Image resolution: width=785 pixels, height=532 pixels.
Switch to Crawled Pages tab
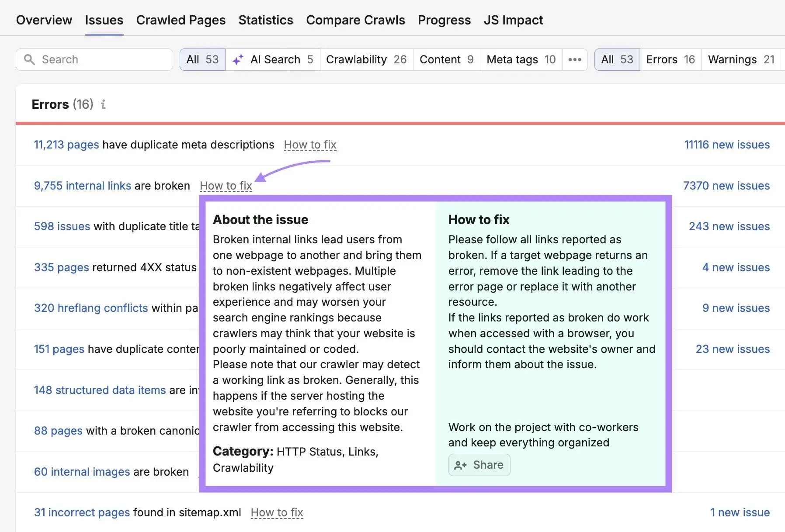(x=181, y=20)
